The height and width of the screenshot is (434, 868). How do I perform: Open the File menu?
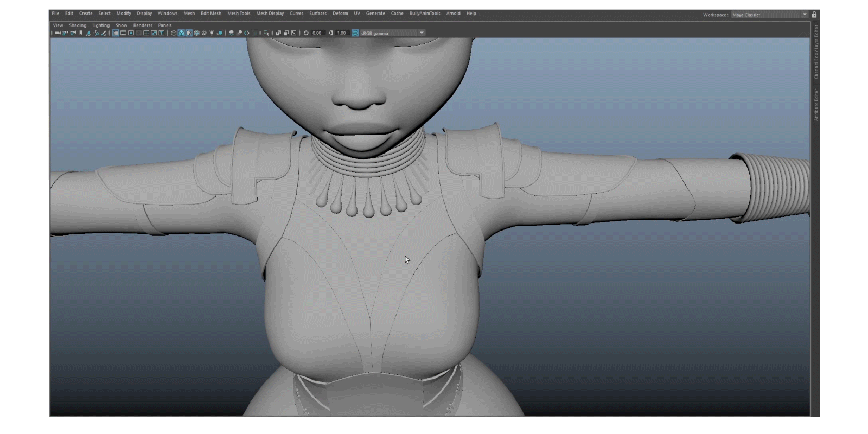[x=55, y=14]
